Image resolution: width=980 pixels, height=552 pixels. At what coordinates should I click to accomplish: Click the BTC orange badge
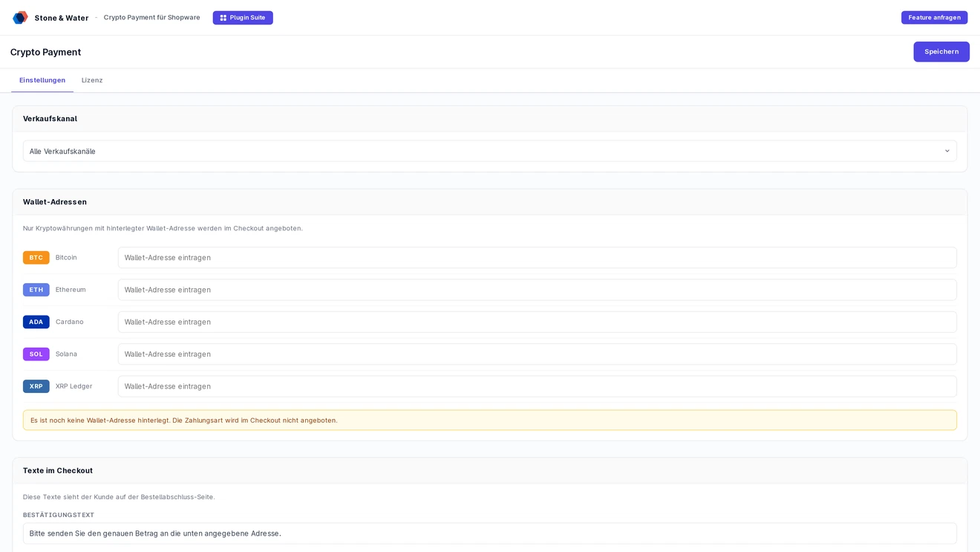(x=36, y=258)
